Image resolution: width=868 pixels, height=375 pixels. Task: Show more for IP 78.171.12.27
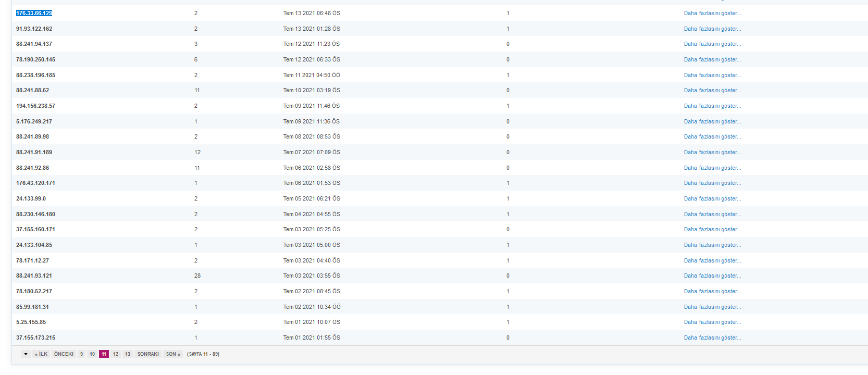712,260
